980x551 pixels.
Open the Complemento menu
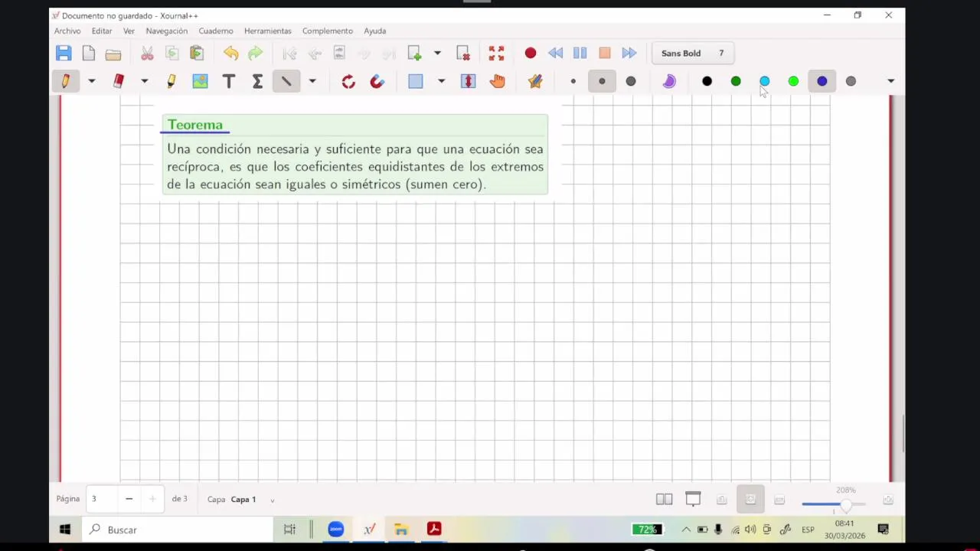point(328,31)
